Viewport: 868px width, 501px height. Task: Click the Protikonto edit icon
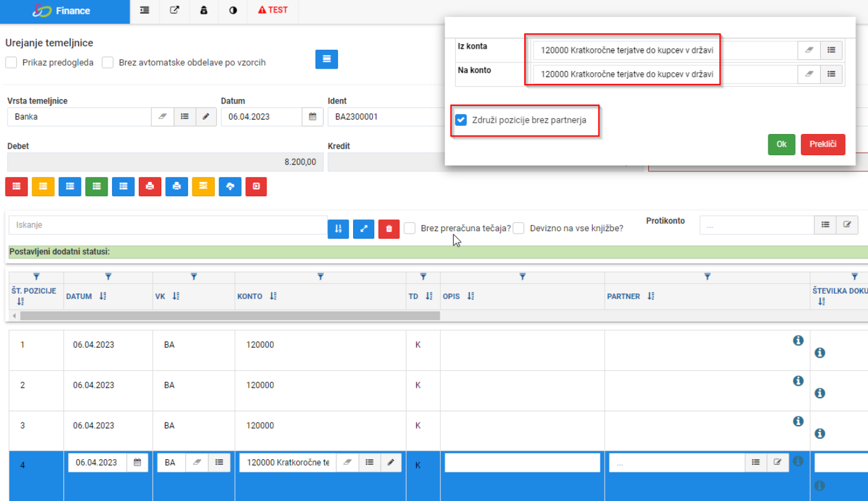point(847,225)
